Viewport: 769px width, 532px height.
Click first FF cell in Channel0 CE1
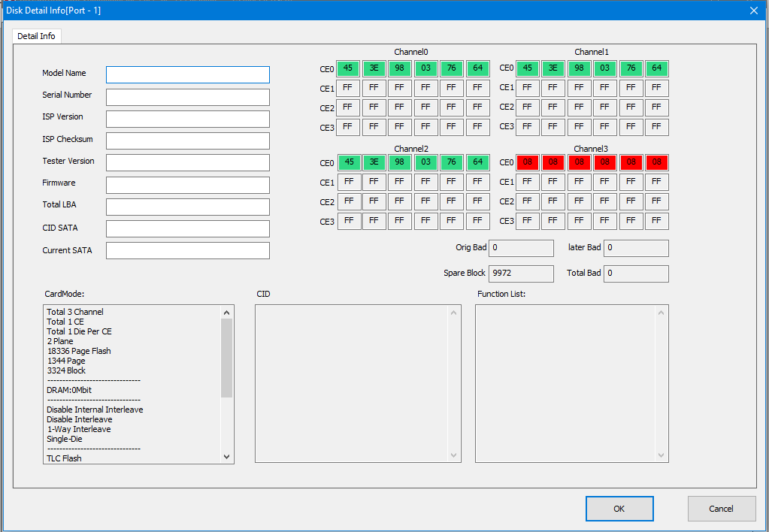(348, 88)
